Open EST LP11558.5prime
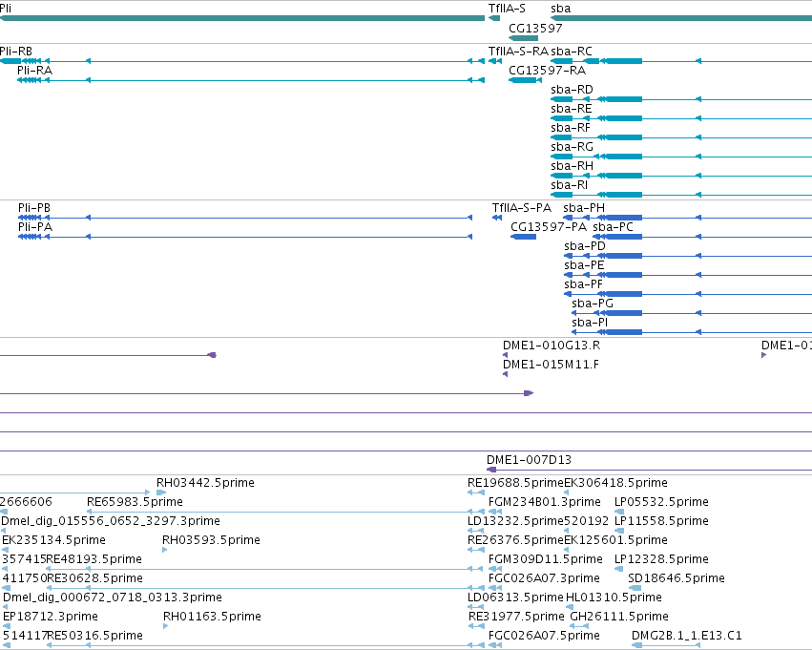812x650 pixels. click(x=661, y=521)
